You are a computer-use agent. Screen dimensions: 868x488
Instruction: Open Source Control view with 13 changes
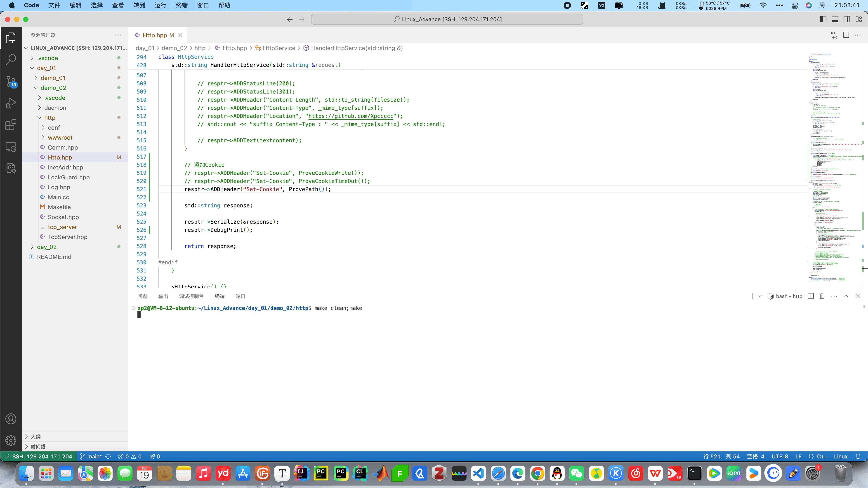(11, 81)
